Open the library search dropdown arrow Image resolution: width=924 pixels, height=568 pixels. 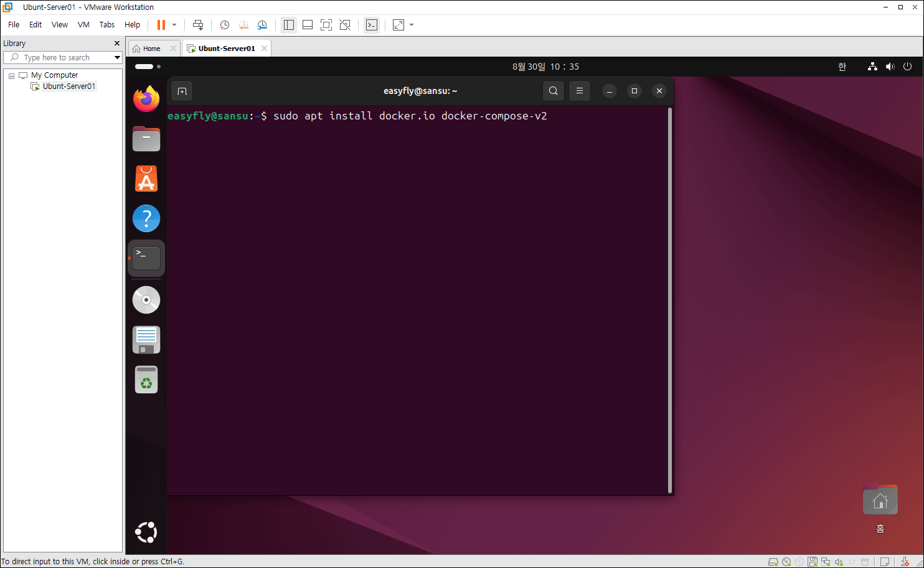tap(117, 57)
